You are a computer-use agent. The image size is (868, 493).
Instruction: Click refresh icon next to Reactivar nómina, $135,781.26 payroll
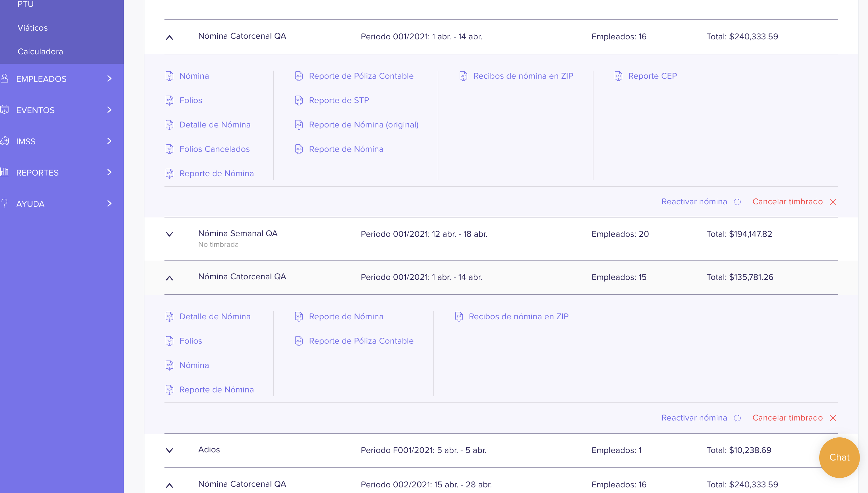point(738,418)
